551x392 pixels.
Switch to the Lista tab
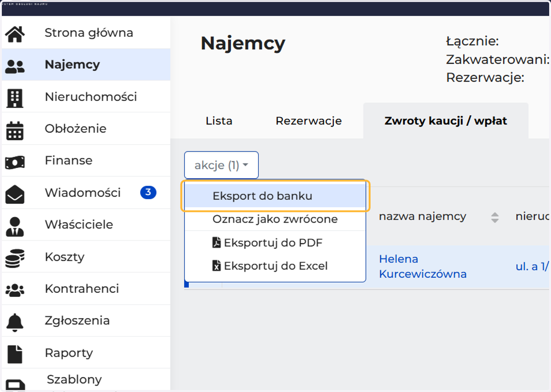pyautogui.click(x=219, y=121)
